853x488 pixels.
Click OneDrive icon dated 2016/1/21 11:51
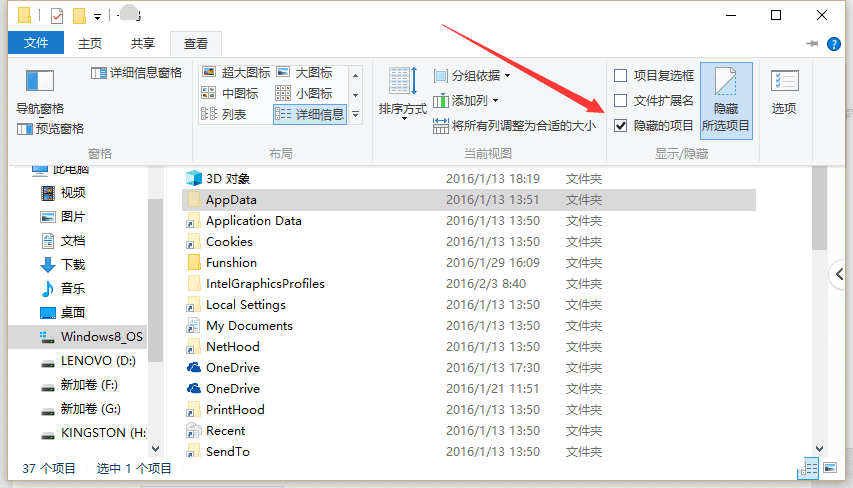click(194, 388)
